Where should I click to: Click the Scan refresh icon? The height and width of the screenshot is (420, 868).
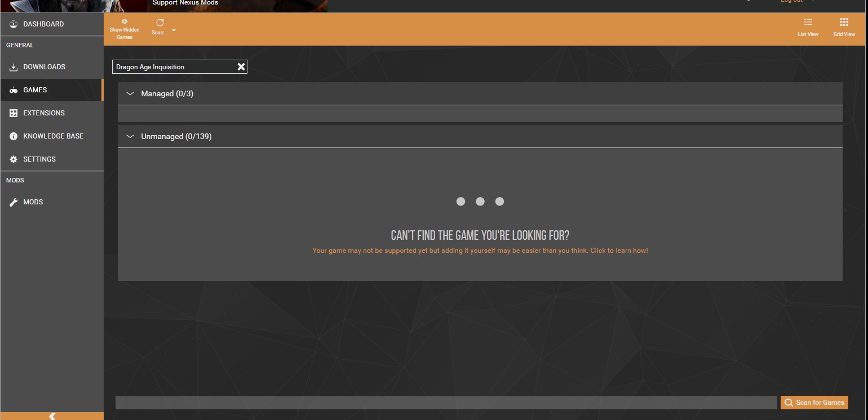click(160, 23)
